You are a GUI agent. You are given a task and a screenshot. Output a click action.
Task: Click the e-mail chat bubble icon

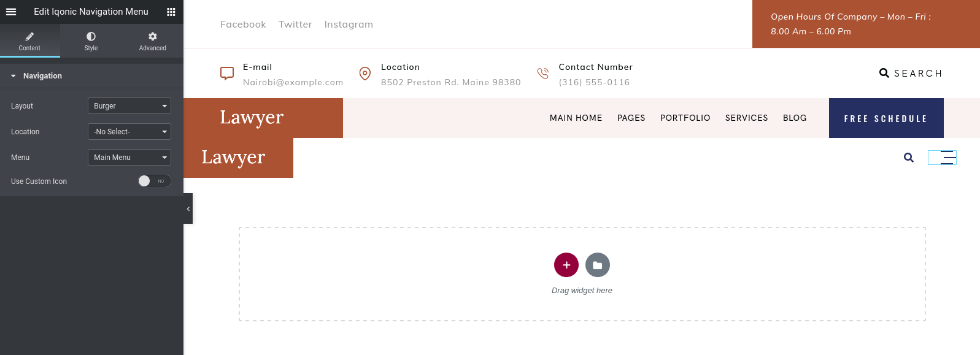click(227, 74)
